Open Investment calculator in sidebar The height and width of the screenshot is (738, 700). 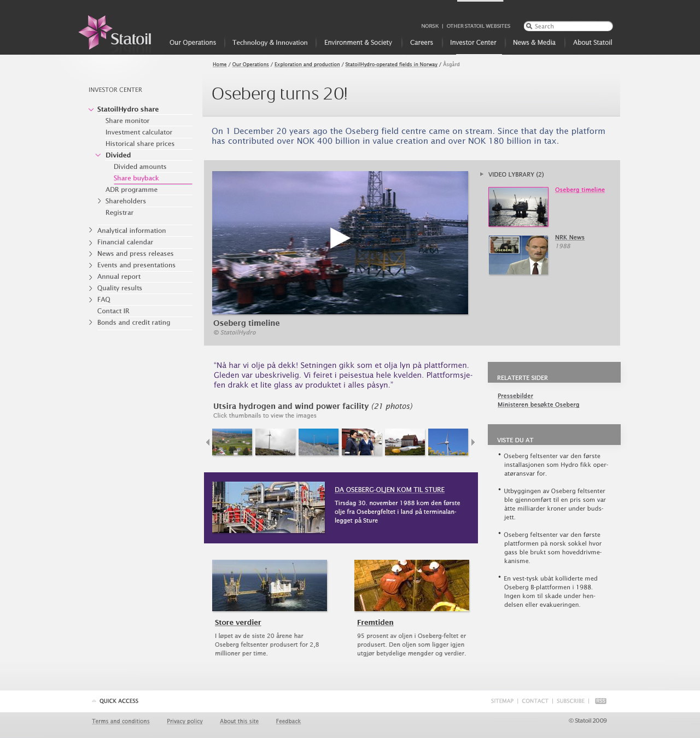click(x=139, y=132)
